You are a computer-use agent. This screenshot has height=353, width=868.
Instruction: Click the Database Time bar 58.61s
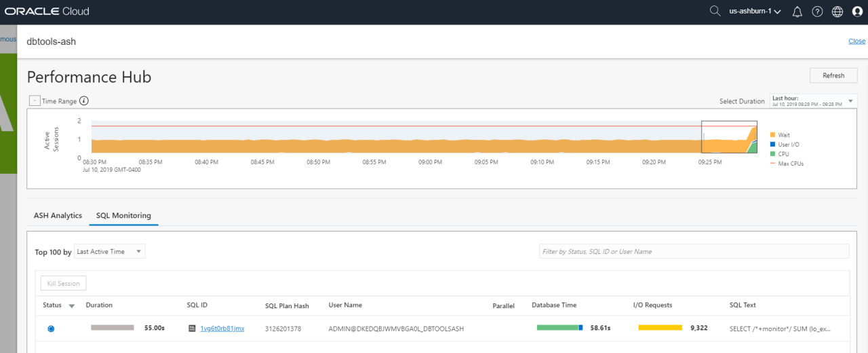[560, 328]
